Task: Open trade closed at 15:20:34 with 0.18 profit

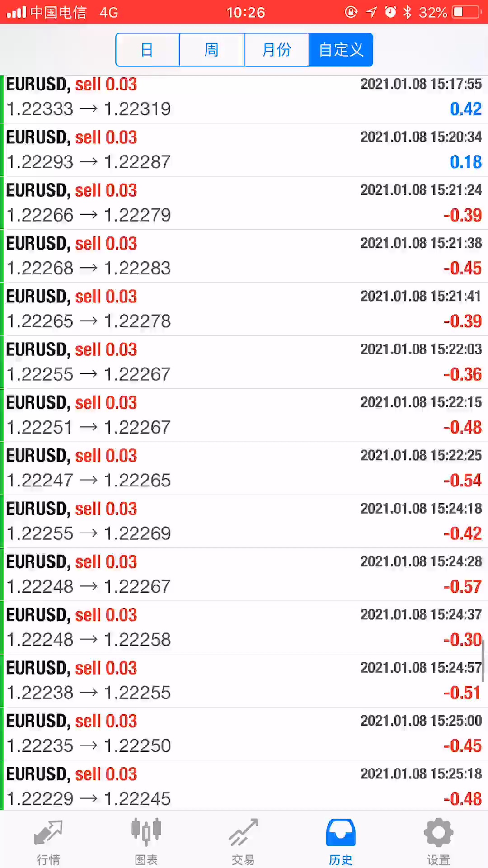Action: click(244, 150)
